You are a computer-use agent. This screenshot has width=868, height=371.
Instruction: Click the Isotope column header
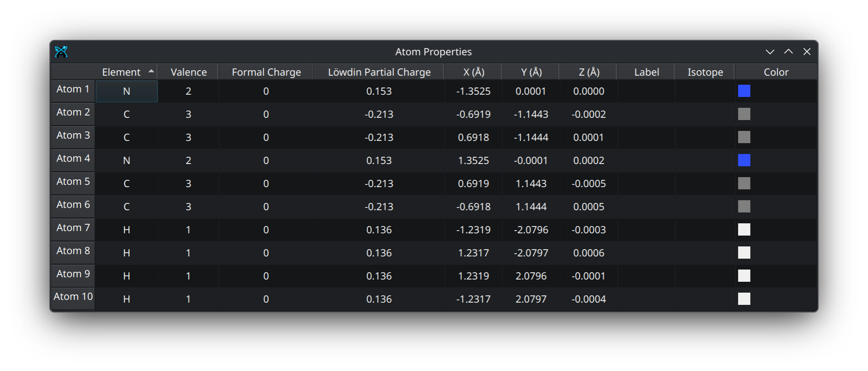click(x=705, y=72)
